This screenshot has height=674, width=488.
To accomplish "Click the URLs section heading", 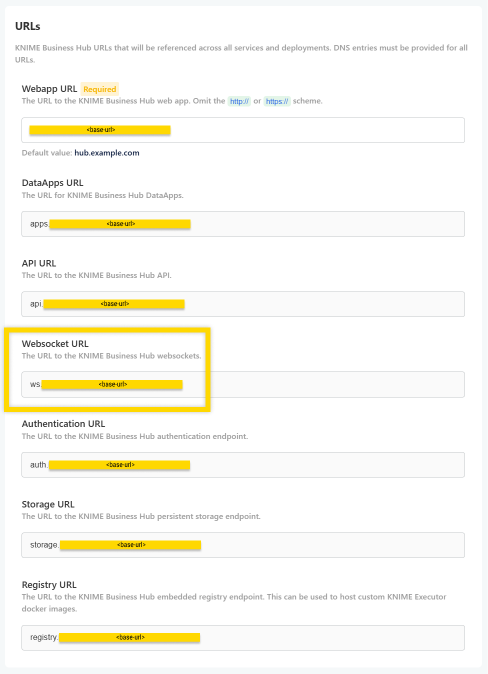I will pos(28,26).
